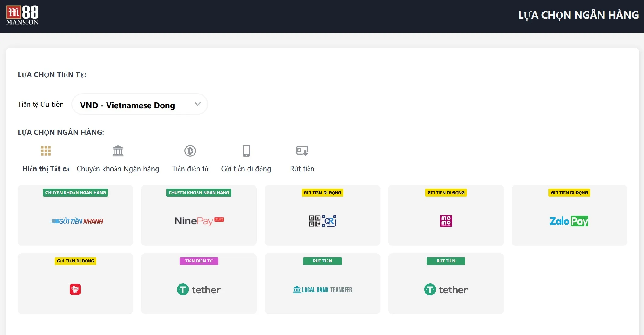Select the red pay wallet icon
This screenshot has width=644, height=335.
75,289
